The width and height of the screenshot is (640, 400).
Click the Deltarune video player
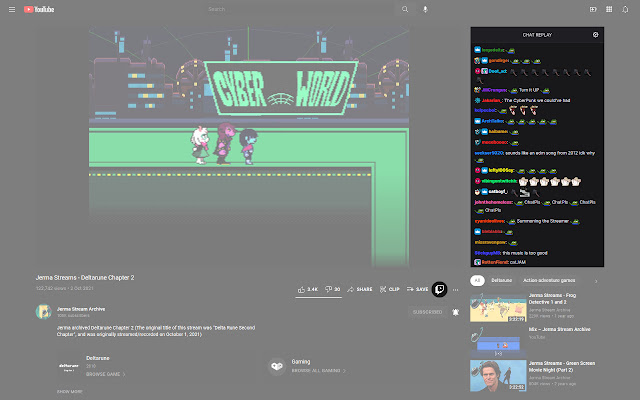[249, 147]
